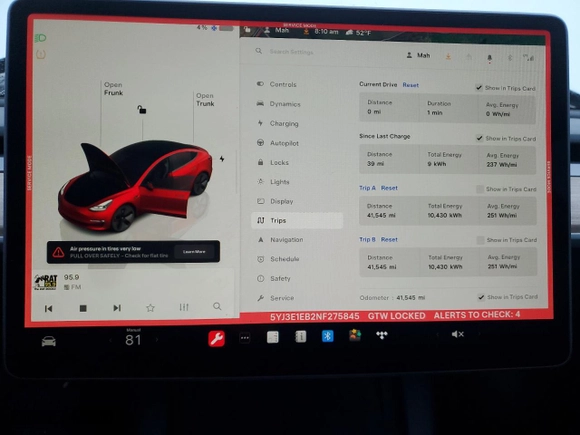Viewport: 580px width, 435px height.
Task: Open the manual book app with i
Action: pyautogui.click(x=300, y=337)
